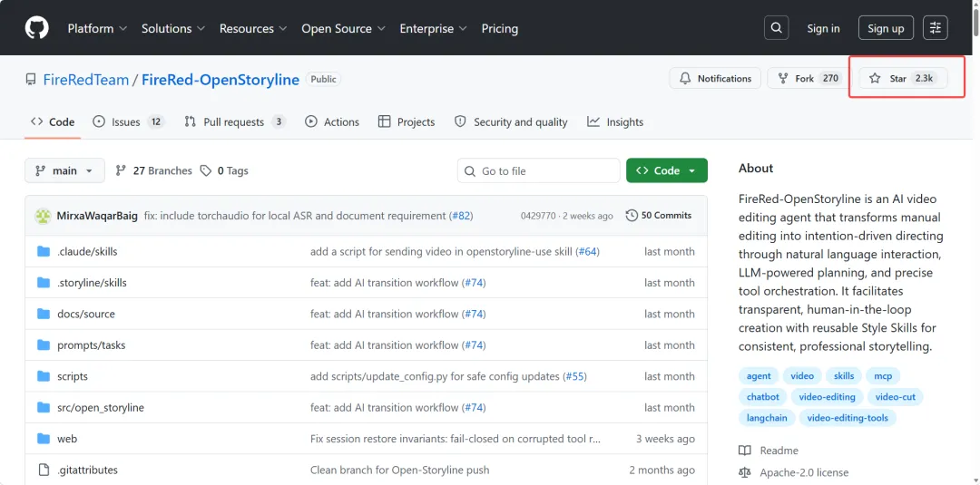Click the video-editing topic tag
This screenshot has width=980, height=485.
tap(827, 397)
